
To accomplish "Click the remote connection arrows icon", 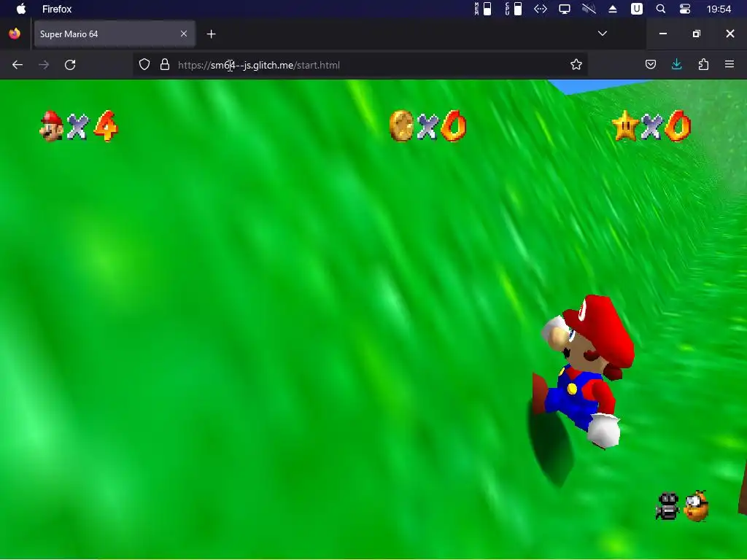I will point(541,9).
